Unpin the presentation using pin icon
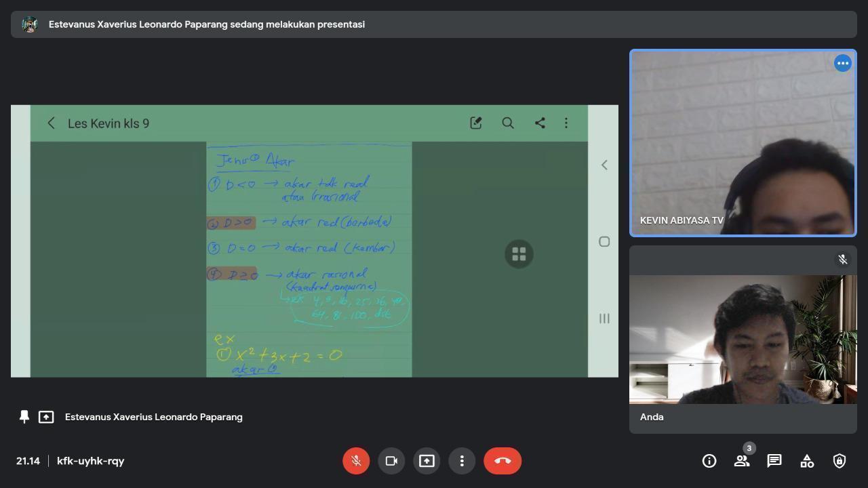The height and width of the screenshot is (488, 868). click(24, 417)
